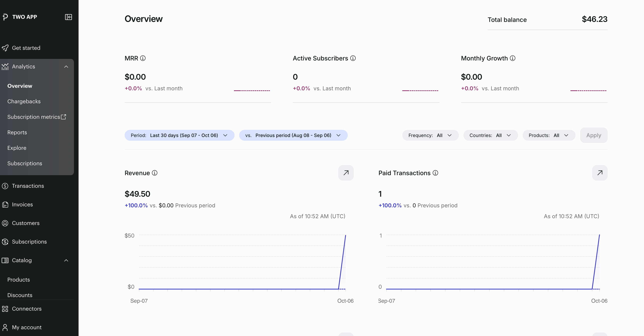Click the Invoices document icon
Image resolution: width=644 pixels, height=336 pixels.
tap(5, 205)
